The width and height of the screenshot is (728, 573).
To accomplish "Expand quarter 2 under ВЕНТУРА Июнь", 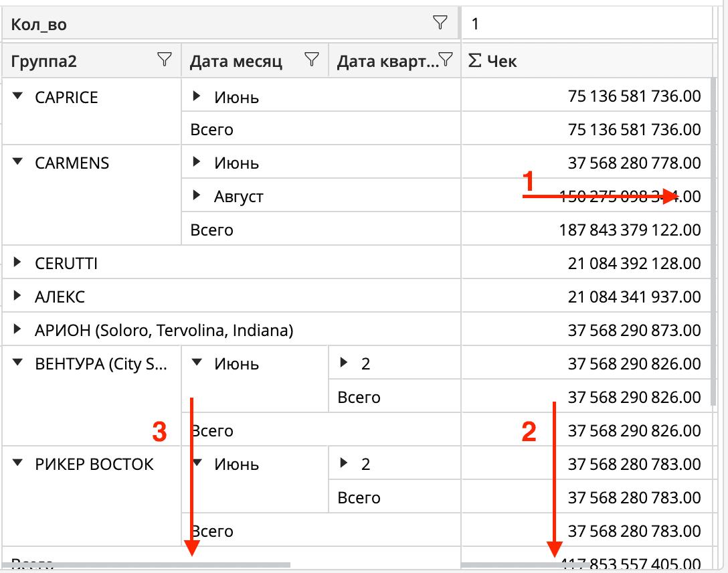I will pos(344,363).
